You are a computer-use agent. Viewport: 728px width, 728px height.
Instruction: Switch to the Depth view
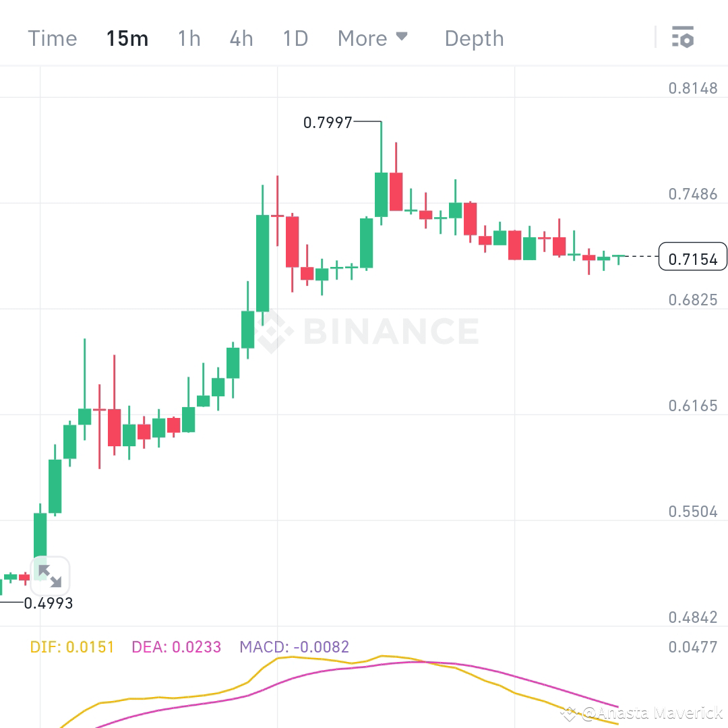(474, 38)
